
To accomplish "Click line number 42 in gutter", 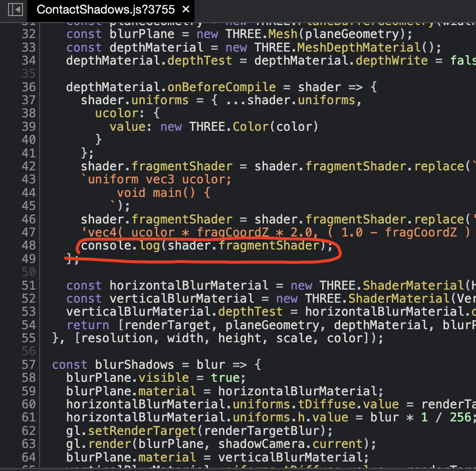I will [x=29, y=166].
